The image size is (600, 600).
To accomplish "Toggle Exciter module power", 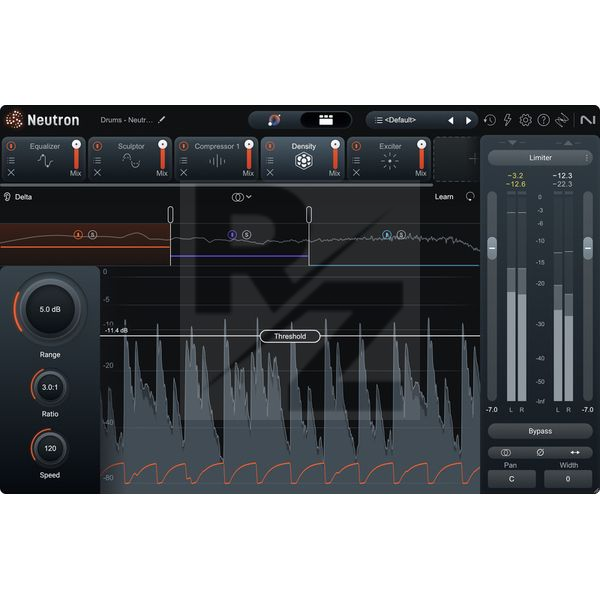I will [x=356, y=146].
